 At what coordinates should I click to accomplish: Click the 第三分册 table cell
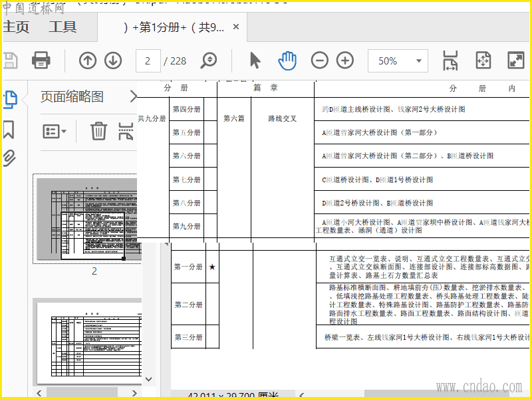pos(188,337)
